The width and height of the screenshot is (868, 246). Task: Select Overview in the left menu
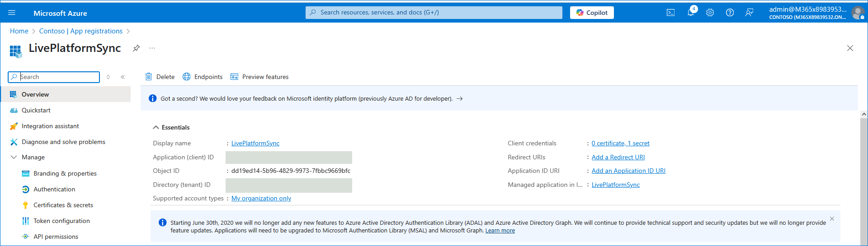pos(66,94)
